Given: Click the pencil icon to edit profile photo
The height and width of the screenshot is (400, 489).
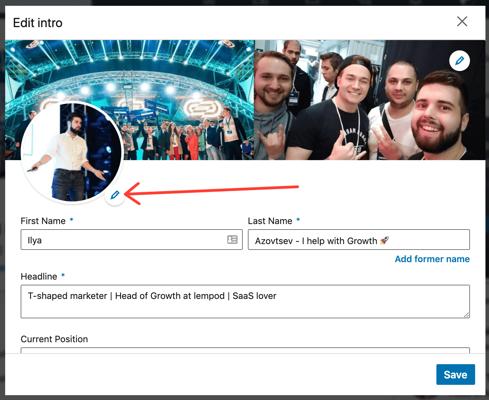Looking at the screenshot, I should point(115,195).
